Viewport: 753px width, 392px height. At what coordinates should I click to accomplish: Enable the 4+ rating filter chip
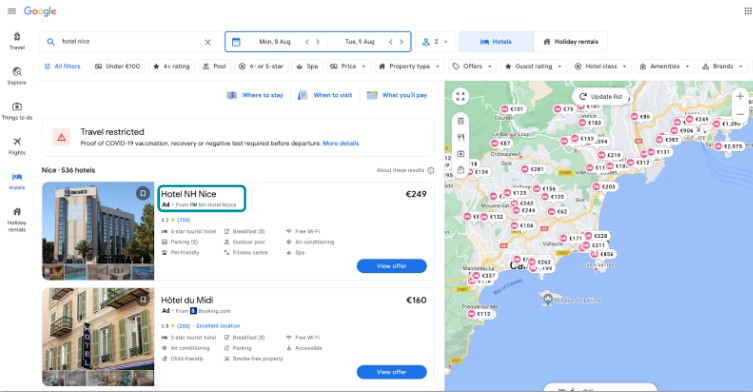click(172, 66)
